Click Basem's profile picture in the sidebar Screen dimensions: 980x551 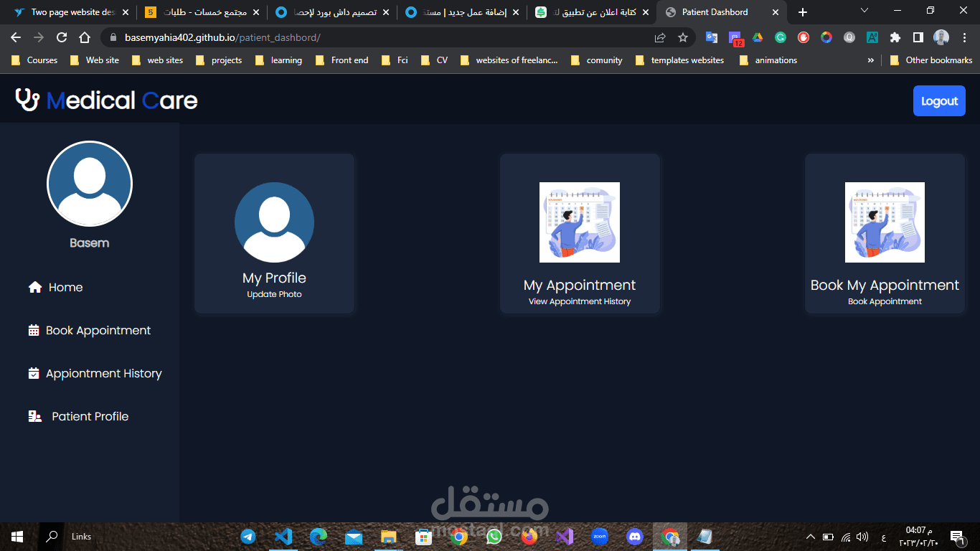coord(89,184)
